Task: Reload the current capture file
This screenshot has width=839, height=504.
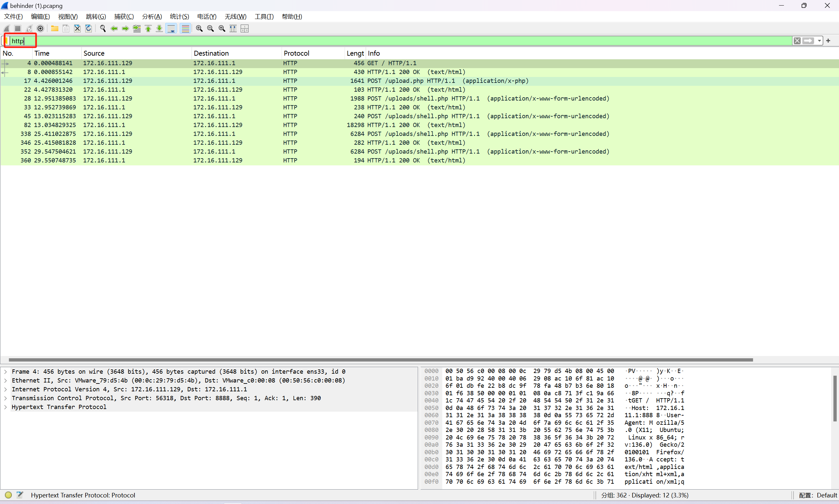Action: coord(89,28)
